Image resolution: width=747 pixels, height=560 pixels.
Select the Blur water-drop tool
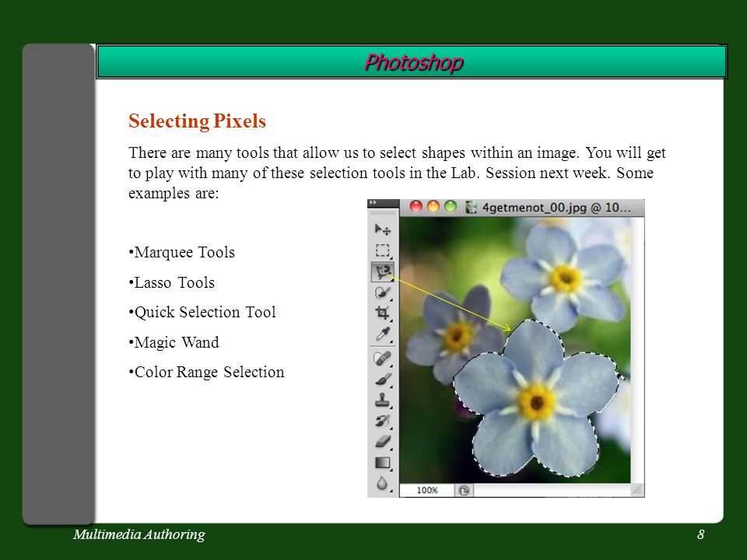383,483
